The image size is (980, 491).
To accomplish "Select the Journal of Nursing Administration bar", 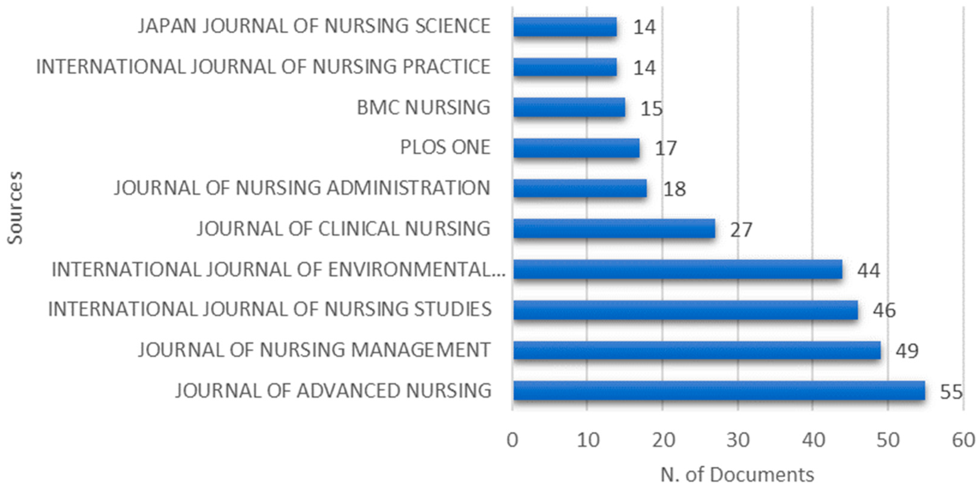I will (x=580, y=188).
